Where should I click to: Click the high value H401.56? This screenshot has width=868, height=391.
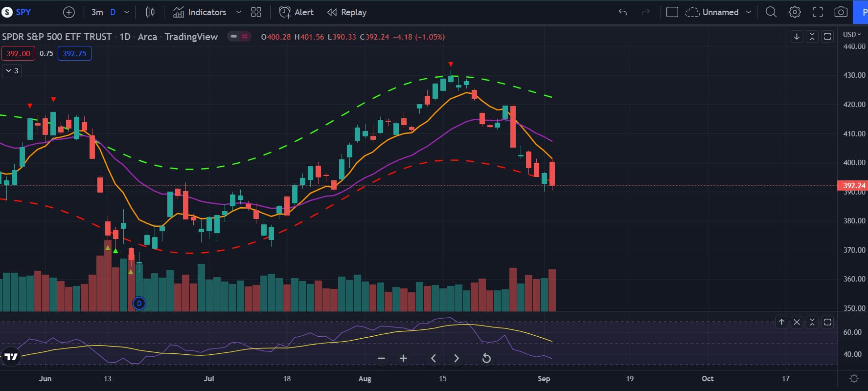[309, 37]
